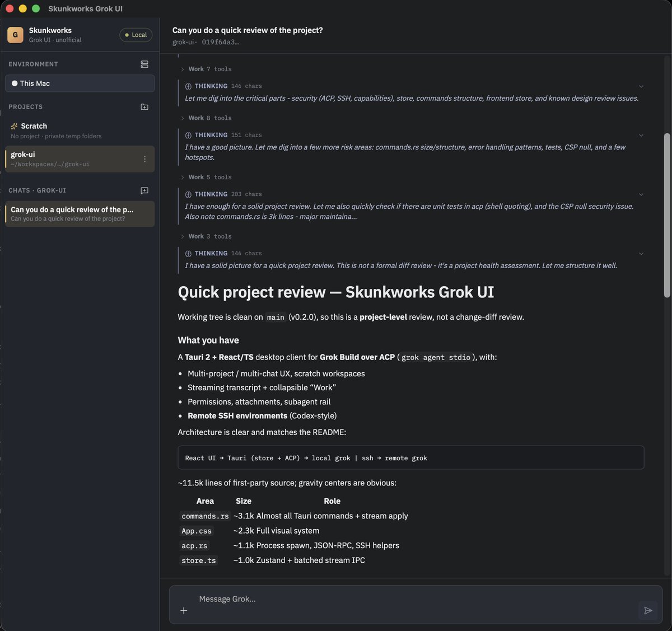672x631 pixels.
Task: Add a new project folder icon
Action: point(144,107)
